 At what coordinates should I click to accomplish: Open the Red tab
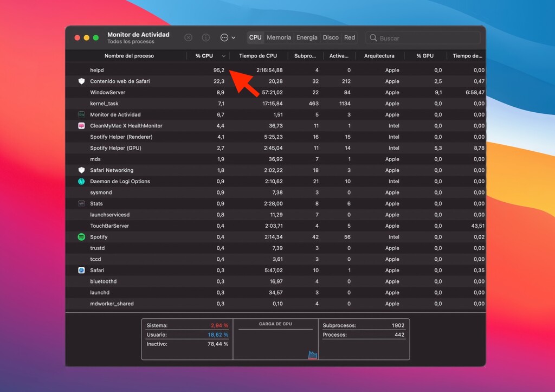point(350,37)
